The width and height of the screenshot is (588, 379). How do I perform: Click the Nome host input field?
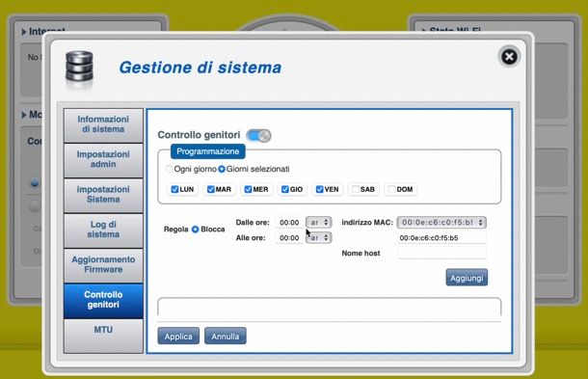tap(441, 253)
